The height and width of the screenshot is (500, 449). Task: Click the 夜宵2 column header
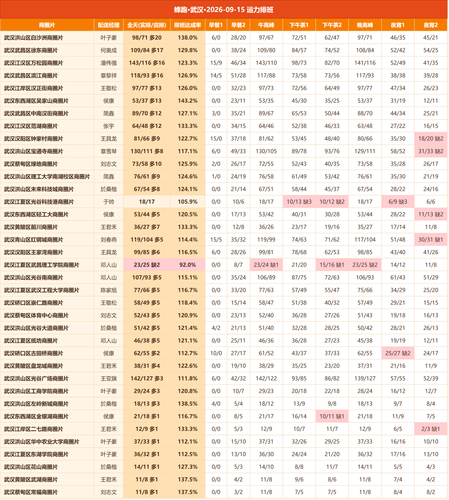coord(431,25)
